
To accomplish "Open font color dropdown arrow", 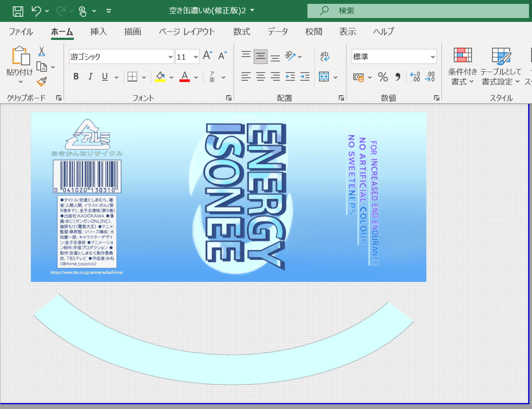I will click(196, 77).
